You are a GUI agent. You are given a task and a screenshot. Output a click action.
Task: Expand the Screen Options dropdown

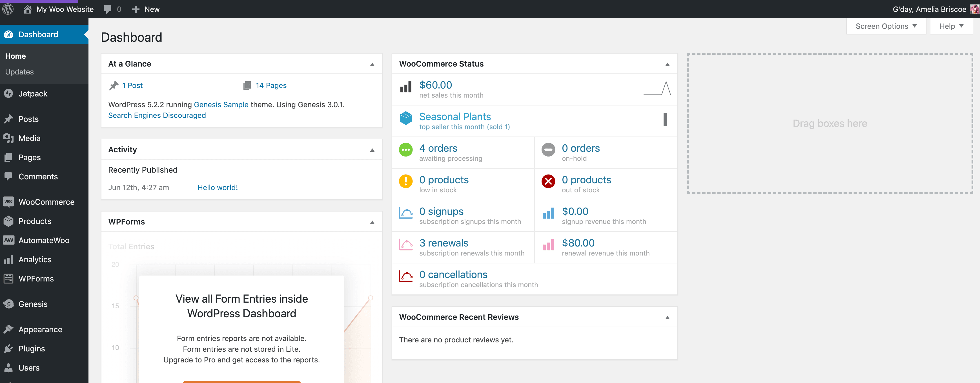tap(886, 26)
